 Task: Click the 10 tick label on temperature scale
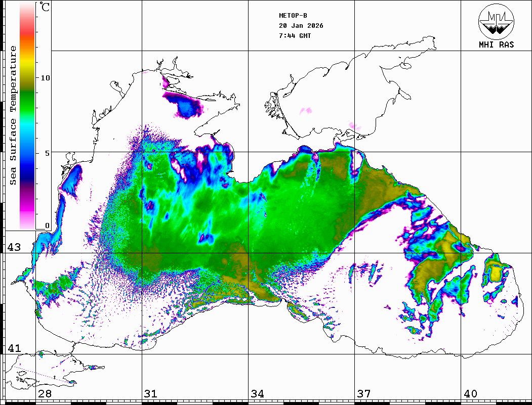[x=45, y=78]
